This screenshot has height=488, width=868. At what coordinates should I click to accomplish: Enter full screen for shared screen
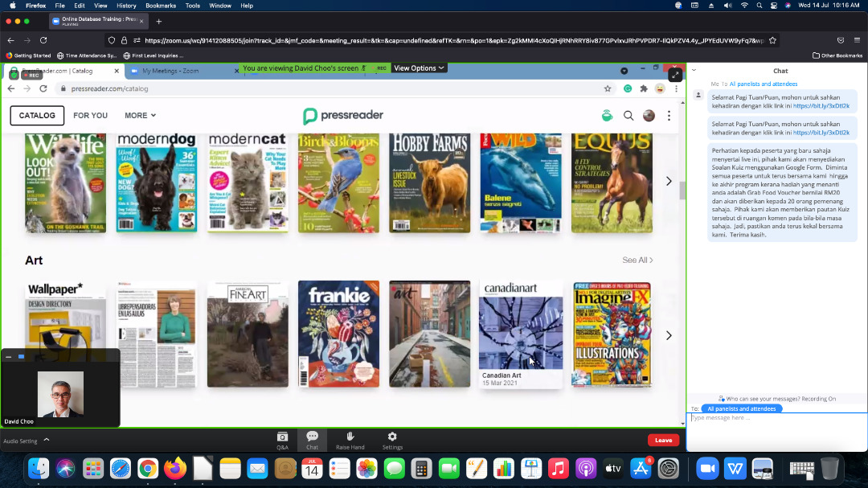click(x=675, y=75)
